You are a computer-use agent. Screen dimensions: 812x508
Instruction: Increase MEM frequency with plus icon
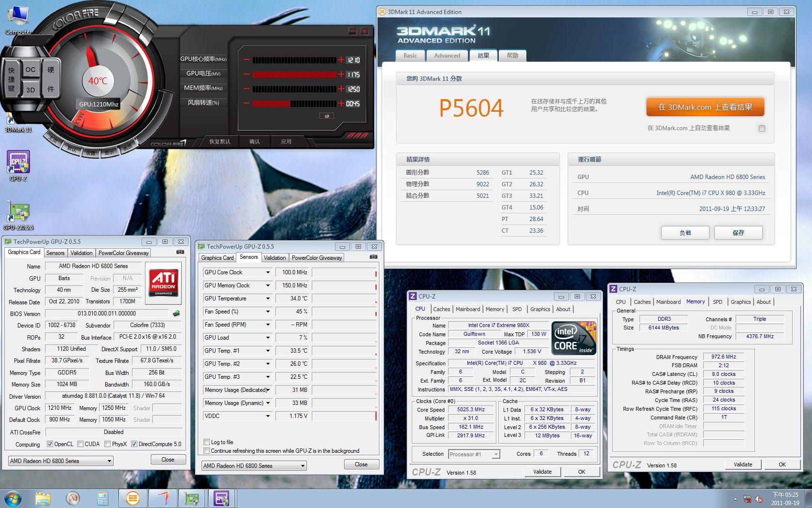341,89
